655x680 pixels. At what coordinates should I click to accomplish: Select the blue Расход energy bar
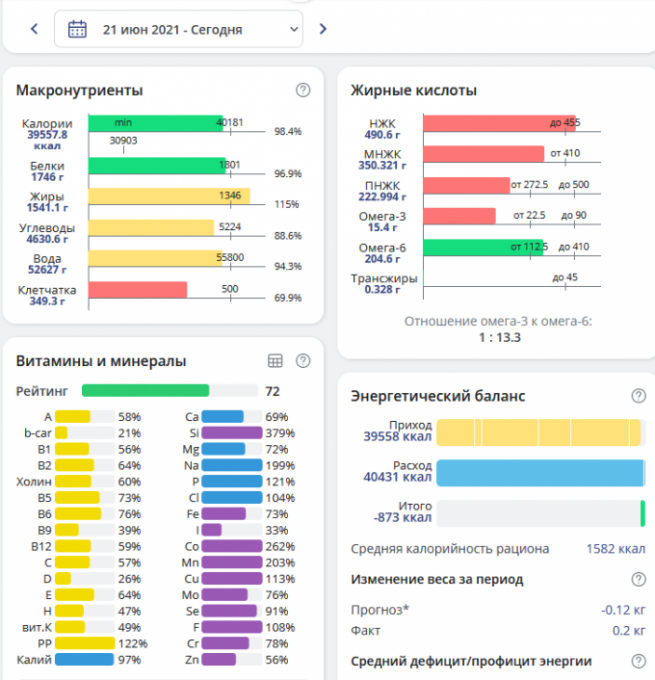coord(539,473)
